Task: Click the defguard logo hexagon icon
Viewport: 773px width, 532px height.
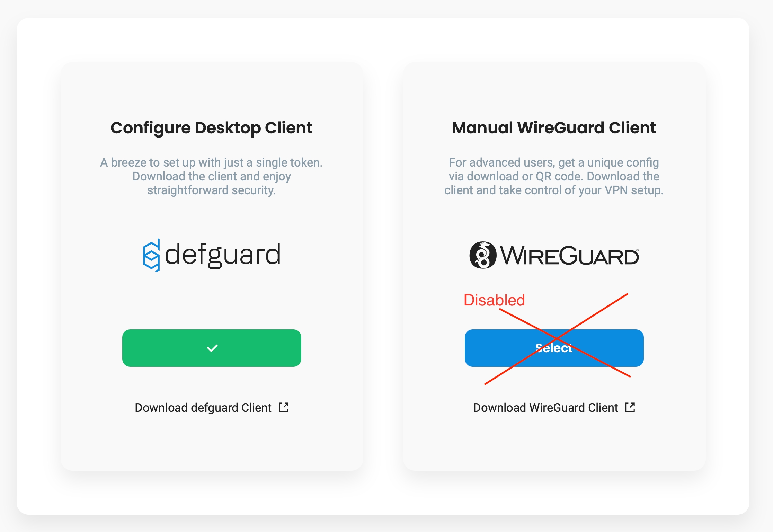Action: tap(151, 255)
